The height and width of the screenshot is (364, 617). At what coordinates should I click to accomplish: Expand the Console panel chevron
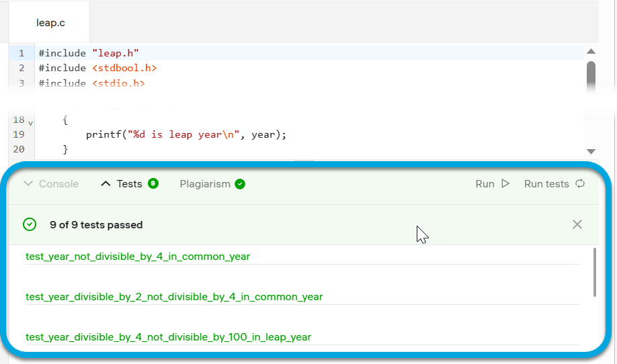pos(28,184)
